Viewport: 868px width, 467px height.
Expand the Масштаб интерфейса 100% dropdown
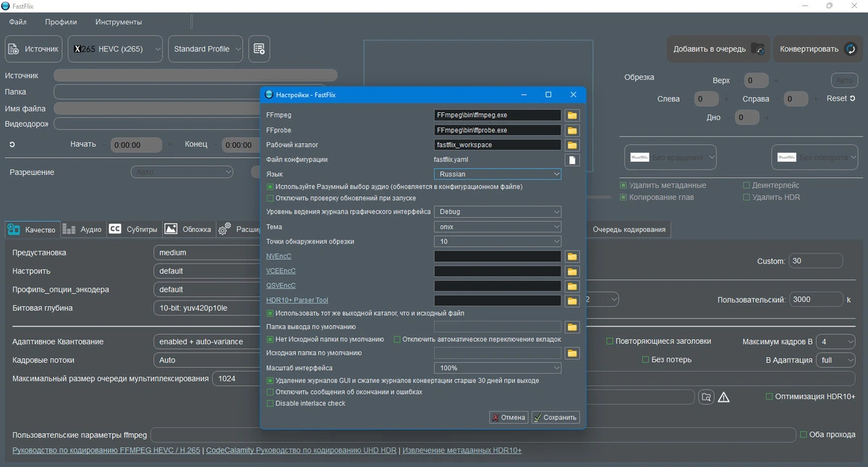click(x=498, y=368)
